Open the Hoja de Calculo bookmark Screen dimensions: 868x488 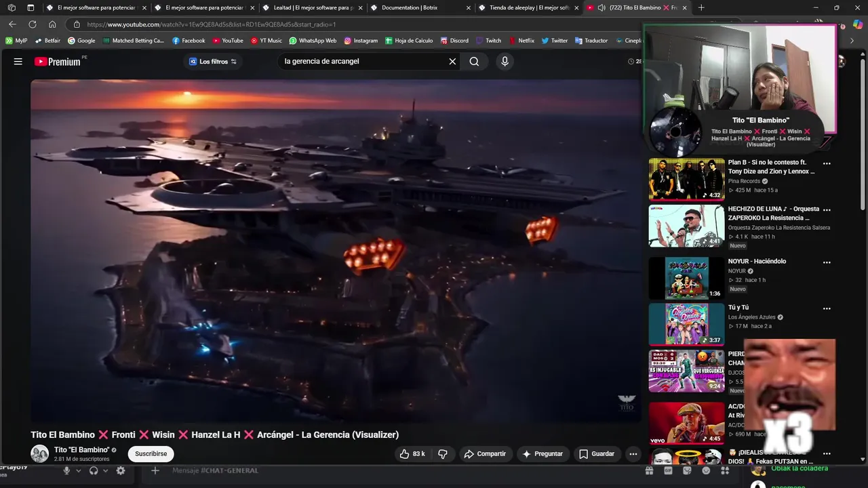409,41
